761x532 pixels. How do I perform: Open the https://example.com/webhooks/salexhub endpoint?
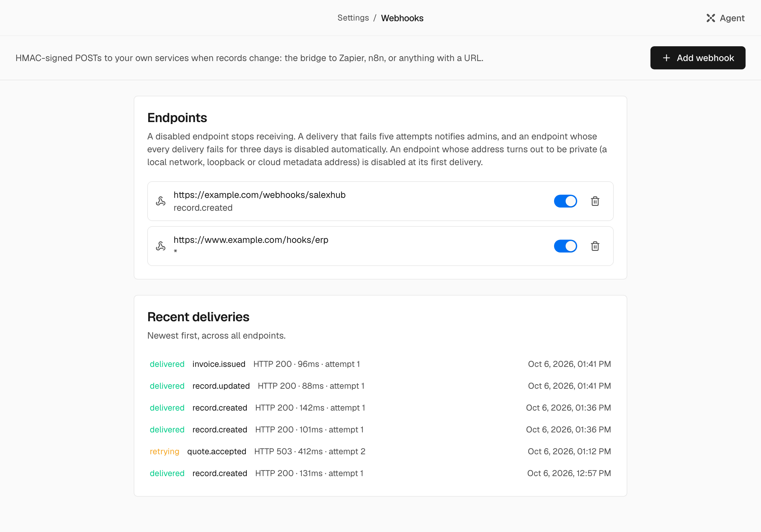[380, 201]
